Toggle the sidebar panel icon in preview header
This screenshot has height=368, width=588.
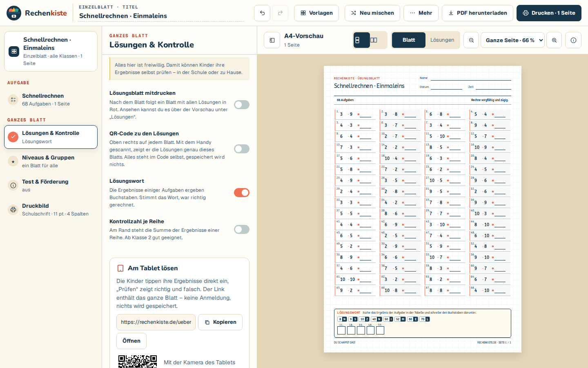(x=272, y=40)
